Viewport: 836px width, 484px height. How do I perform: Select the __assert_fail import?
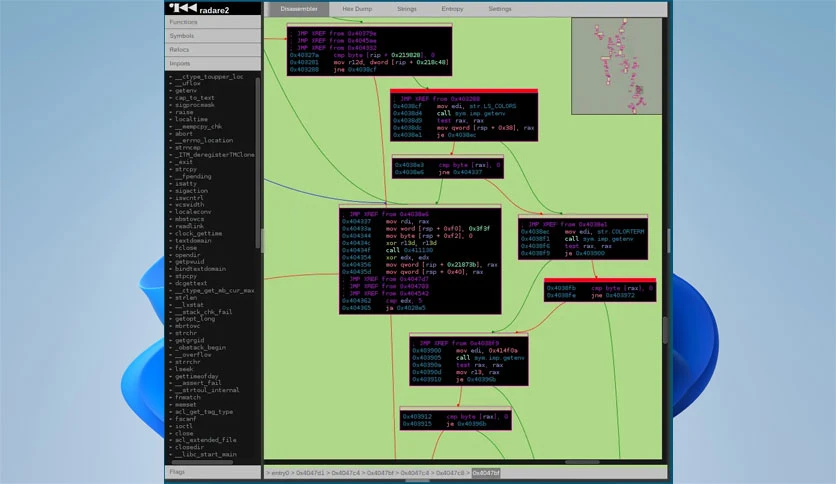198,383
